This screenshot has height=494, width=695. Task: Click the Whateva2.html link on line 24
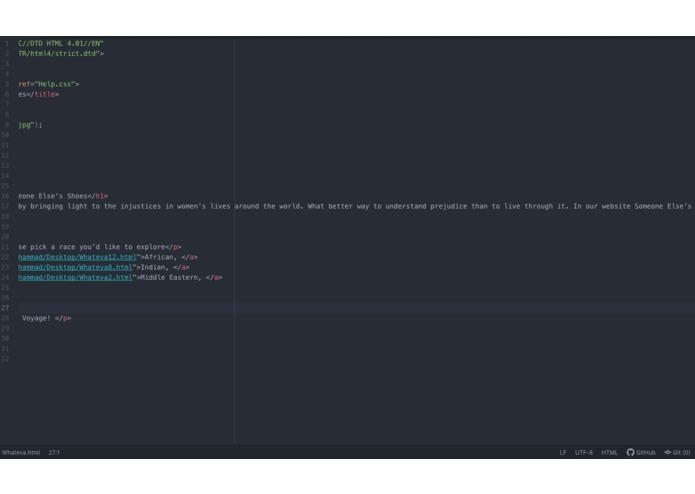pos(75,277)
